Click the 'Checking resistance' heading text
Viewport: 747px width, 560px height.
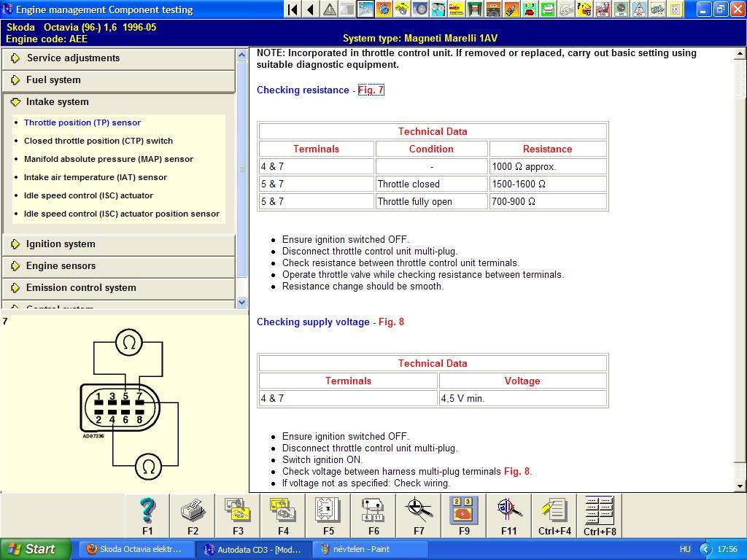[x=303, y=90]
